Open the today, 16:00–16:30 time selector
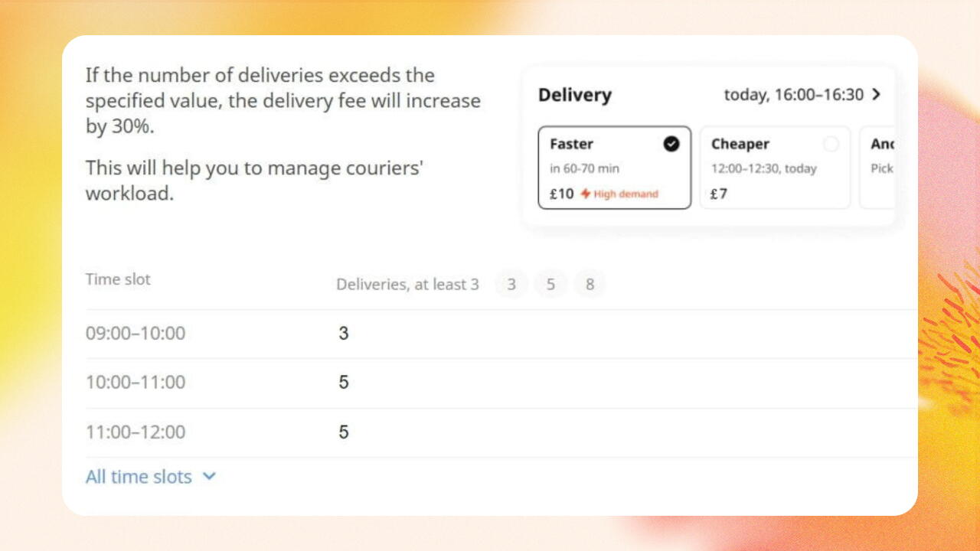Screen dimensions: 980x551 (x=802, y=95)
